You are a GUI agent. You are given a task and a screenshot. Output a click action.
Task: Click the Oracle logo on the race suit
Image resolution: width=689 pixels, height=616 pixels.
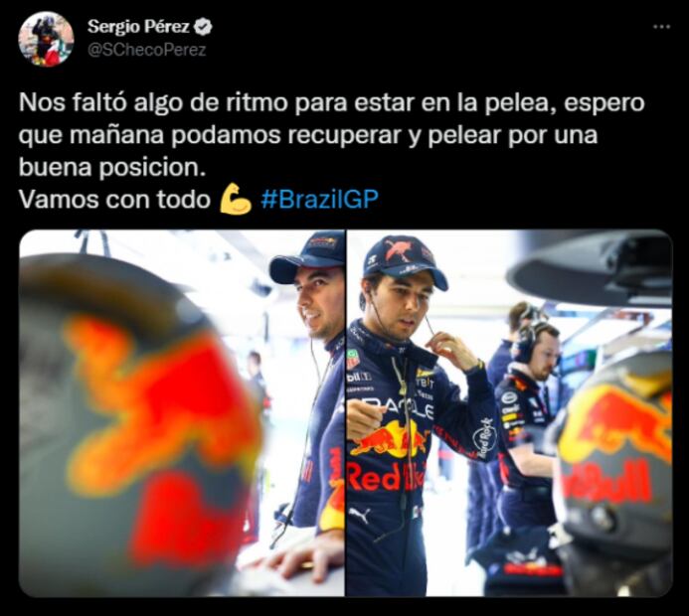tap(394, 408)
